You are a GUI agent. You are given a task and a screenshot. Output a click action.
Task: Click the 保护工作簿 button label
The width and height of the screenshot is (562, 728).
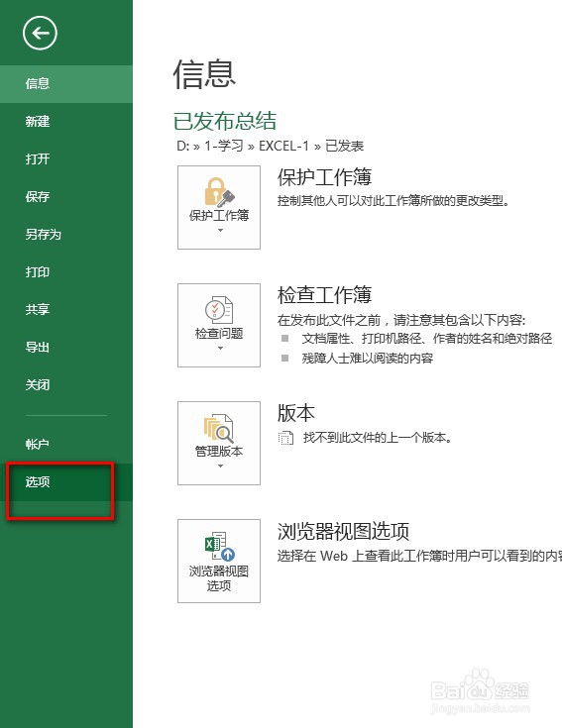click(219, 215)
